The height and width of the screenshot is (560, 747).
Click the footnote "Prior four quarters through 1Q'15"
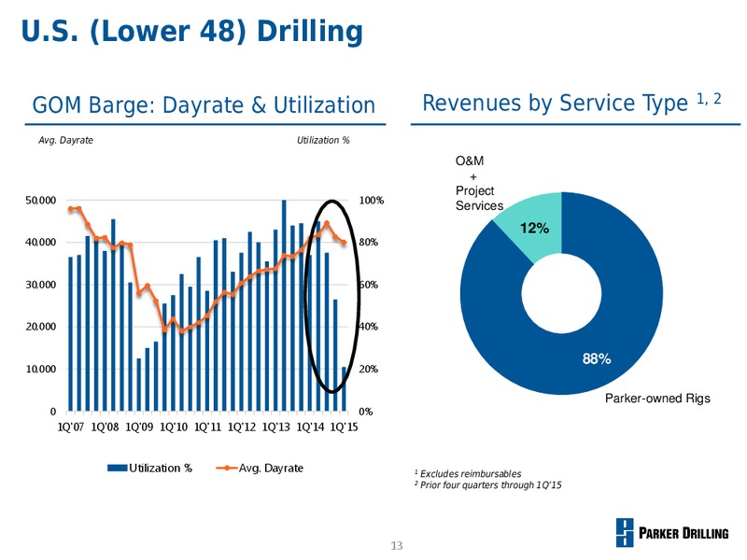tap(491, 485)
